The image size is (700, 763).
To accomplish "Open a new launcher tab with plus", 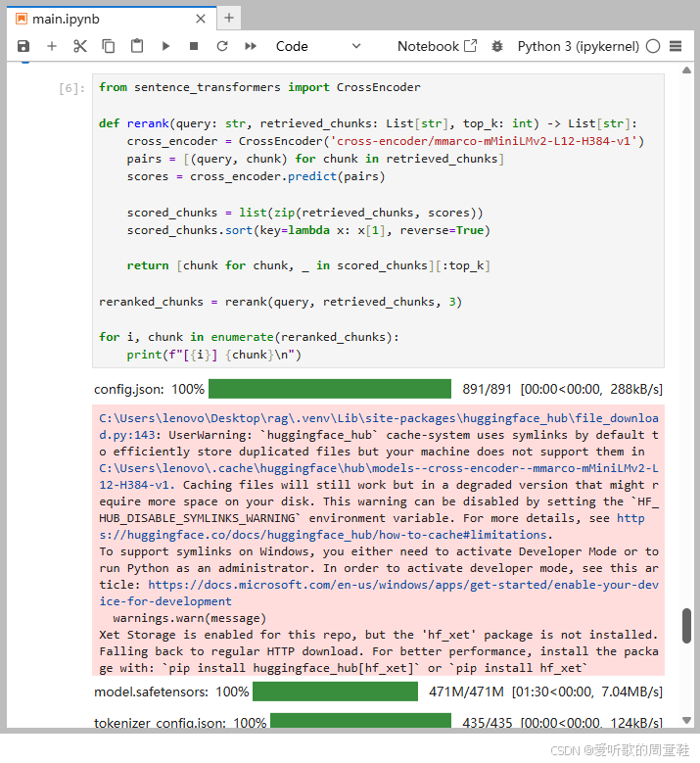I will point(229,19).
